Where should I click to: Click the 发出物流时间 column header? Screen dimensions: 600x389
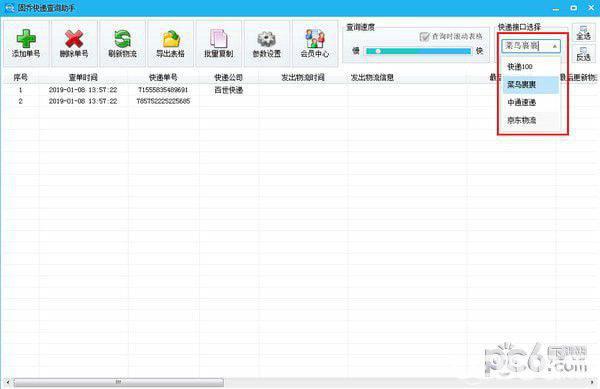303,77
